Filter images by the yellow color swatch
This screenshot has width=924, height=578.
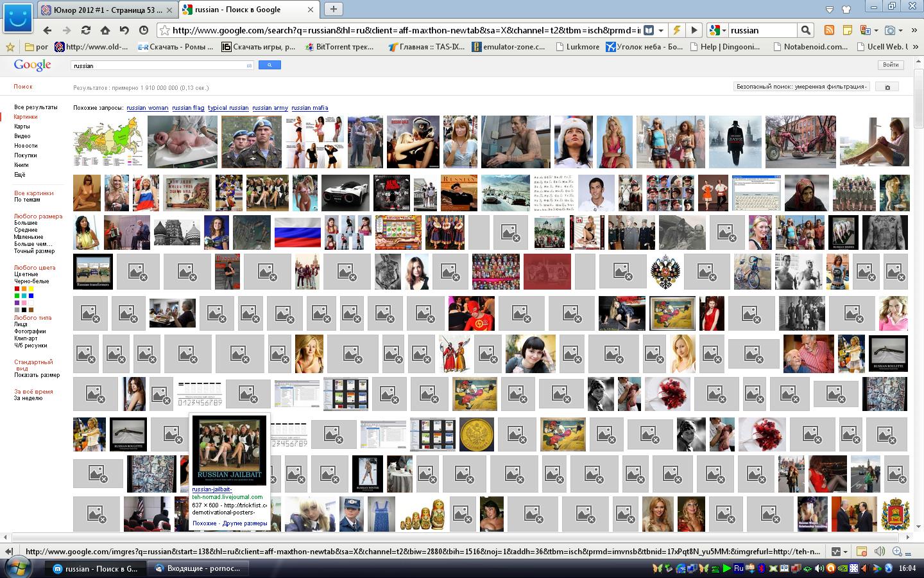pyautogui.click(x=31, y=289)
